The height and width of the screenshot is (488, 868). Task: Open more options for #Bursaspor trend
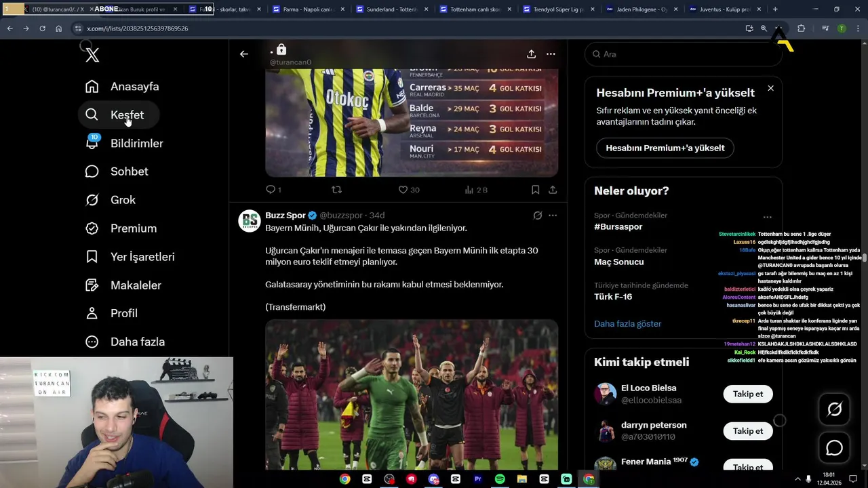coord(767,217)
